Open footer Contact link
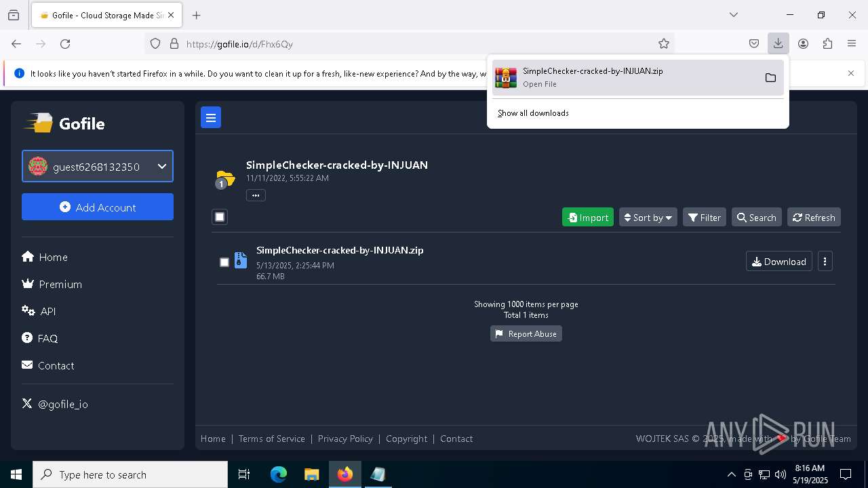 pos(456,439)
